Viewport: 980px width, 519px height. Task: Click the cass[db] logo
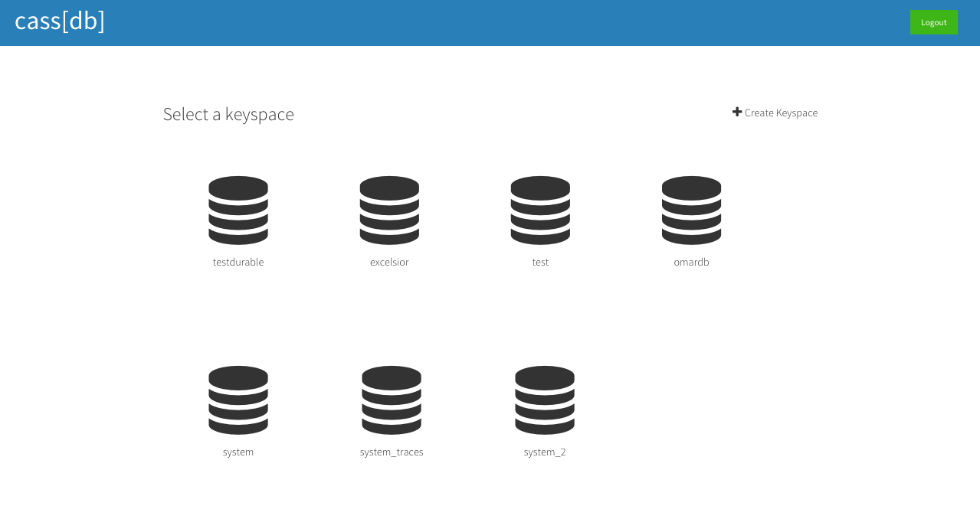[x=60, y=21]
